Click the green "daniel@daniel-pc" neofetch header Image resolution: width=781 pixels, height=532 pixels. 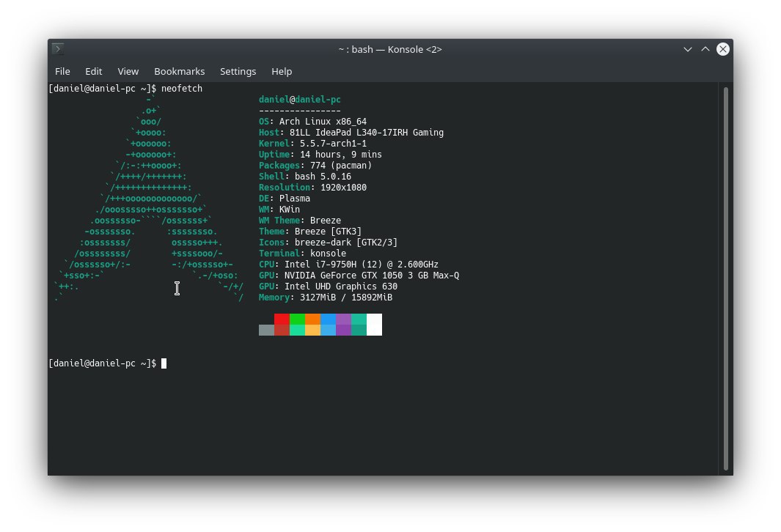coord(300,100)
